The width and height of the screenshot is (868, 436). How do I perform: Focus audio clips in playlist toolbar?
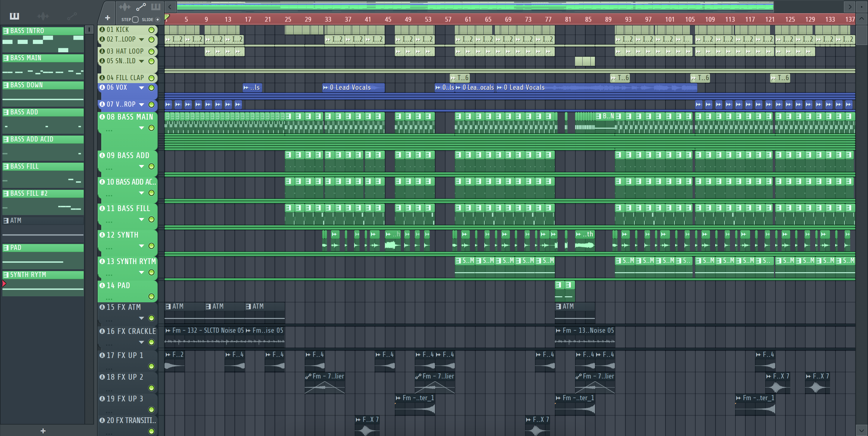tap(125, 7)
